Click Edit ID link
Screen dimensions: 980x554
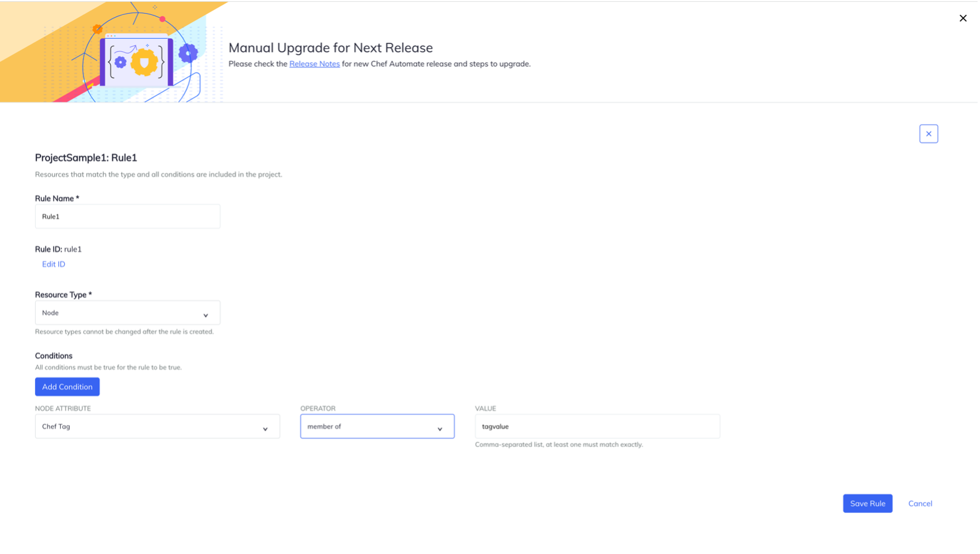54,264
